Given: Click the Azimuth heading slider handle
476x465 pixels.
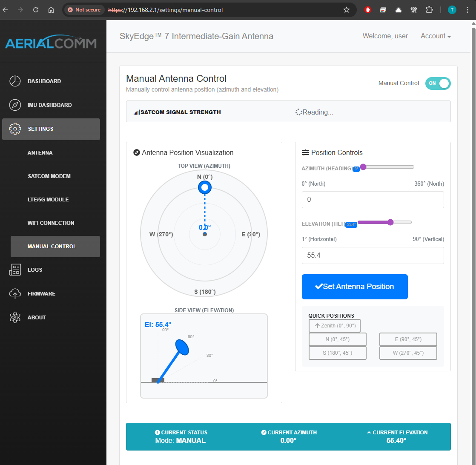Looking at the screenshot, I should coord(363,167).
